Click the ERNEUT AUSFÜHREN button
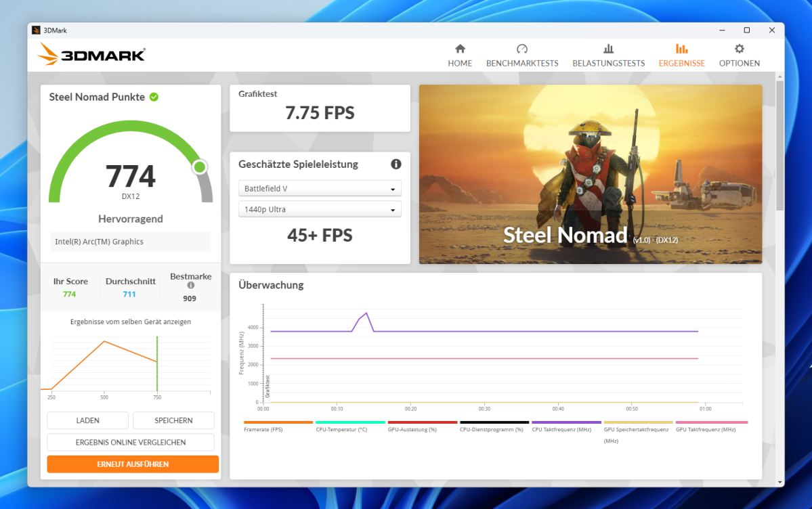Image resolution: width=812 pixels, height=509 pixels. [133, 464]
